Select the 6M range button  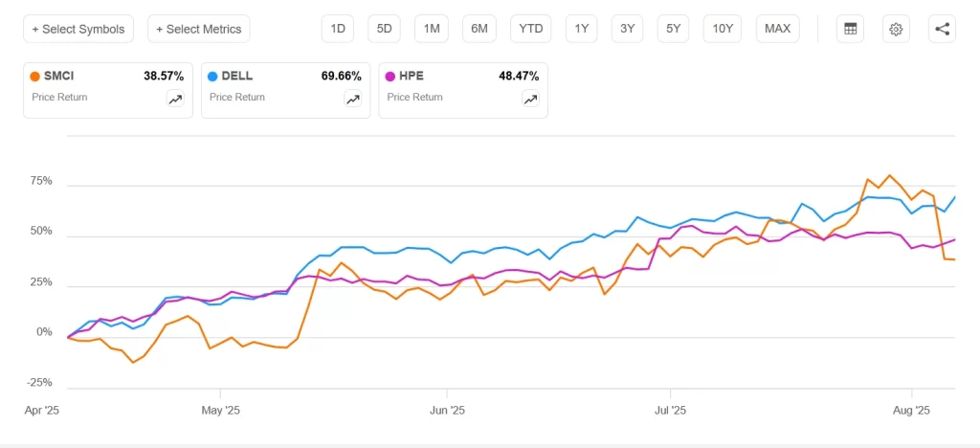[x=479, y=29]
